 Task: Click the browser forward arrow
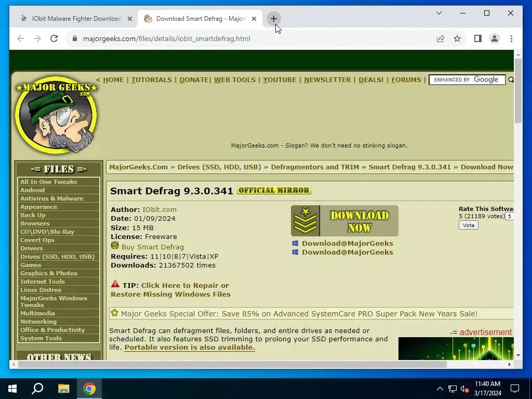click(37, 38)
